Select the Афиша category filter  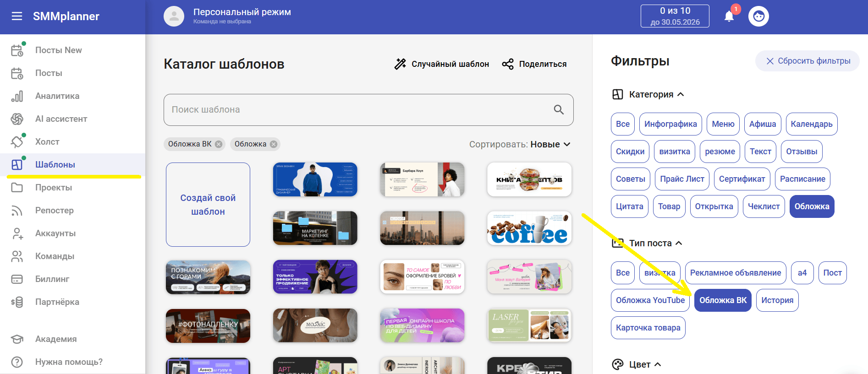tap(763, 124)
